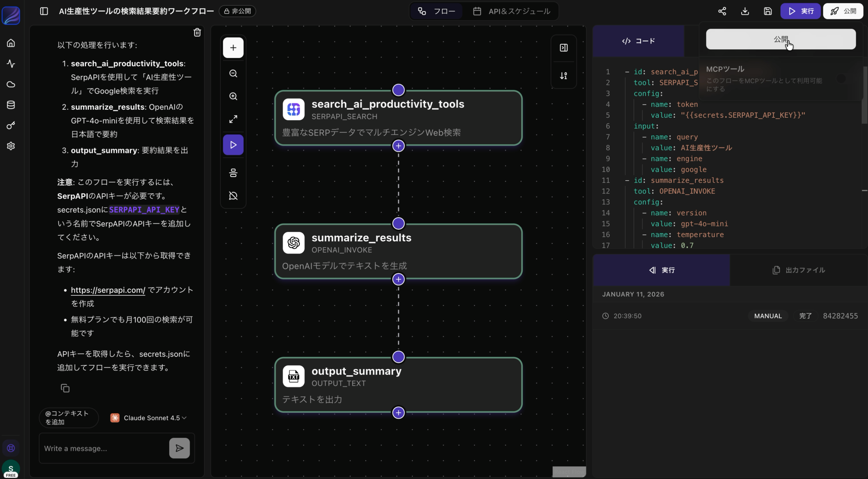Zoom in on the flow canvas
Image resolution: width=868 pixels, height=479 pixels.
[233, 96]
